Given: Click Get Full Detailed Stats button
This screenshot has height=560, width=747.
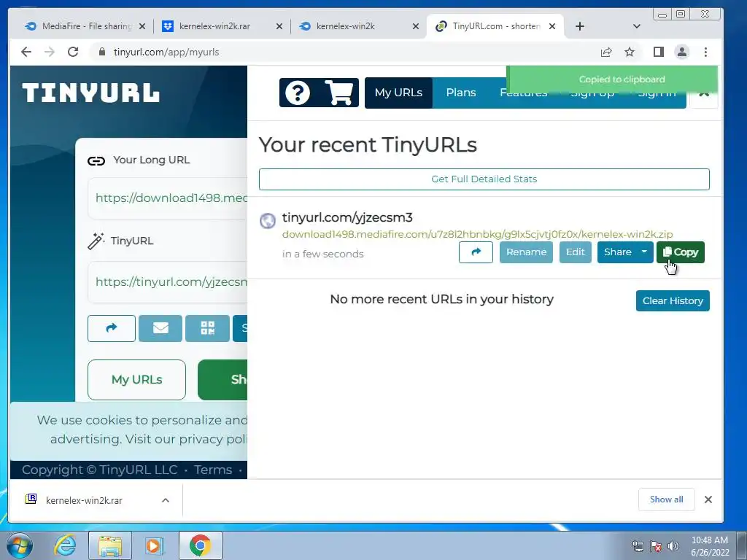Looking at the screenshot, I should (484, 179).
